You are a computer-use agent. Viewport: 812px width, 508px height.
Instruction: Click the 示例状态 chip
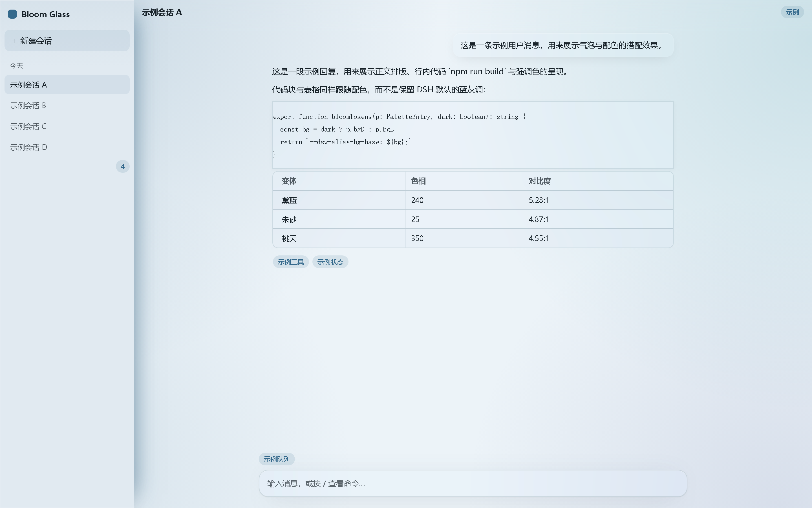tap(330, 262)
